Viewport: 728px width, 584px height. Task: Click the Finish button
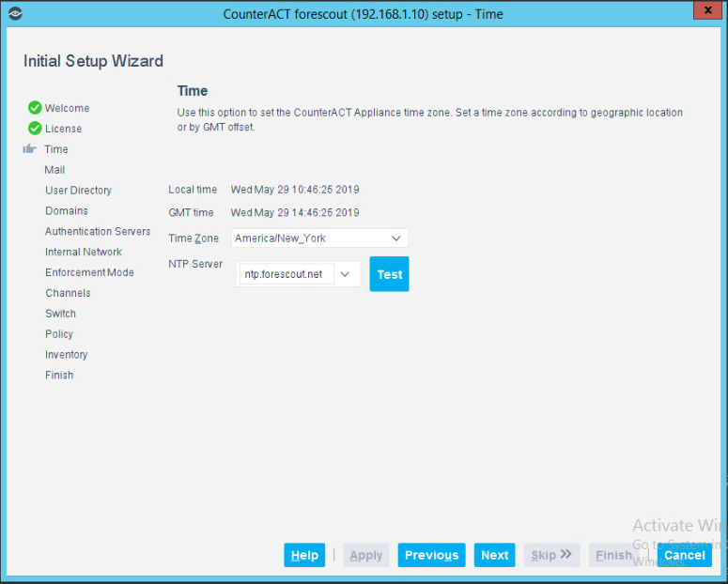click(613, 555)
